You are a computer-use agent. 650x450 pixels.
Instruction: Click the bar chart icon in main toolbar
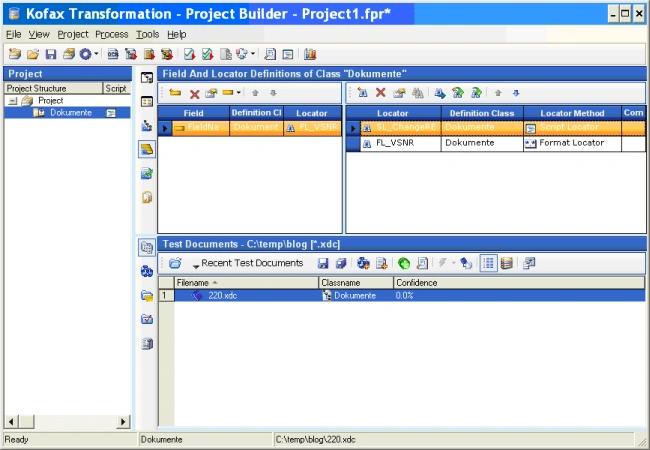tap(310, 54)
